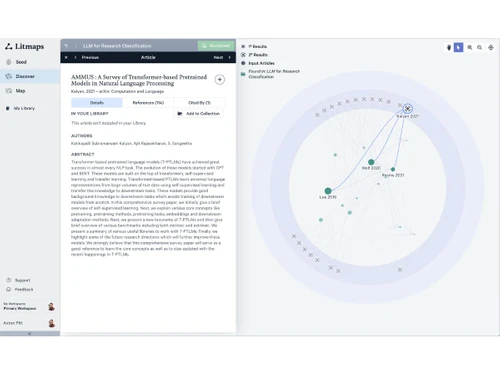Screen dimensions: 500x375
Task: Select the Kalyan 2021 node
Action: point(407,109)
